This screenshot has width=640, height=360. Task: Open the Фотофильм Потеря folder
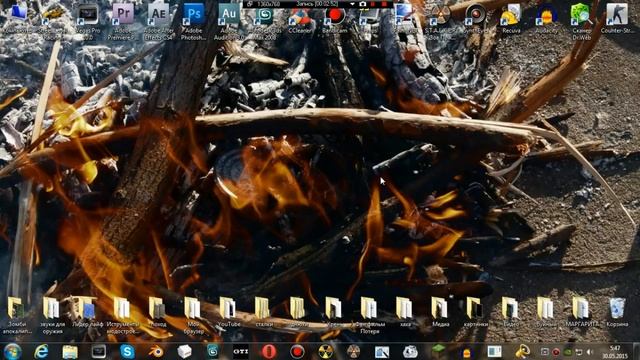pyautogui.click(x=370, y=315)
